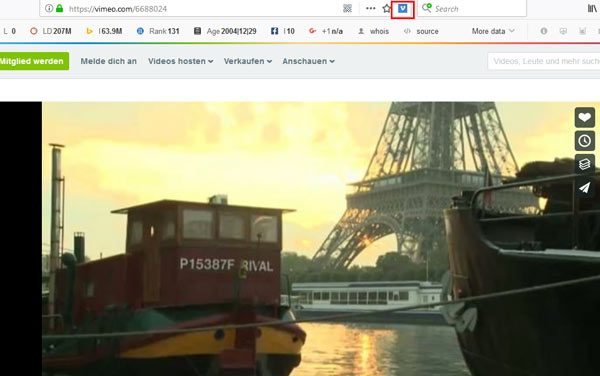The image size is (600, 376).
Task: Click the search magnifier icon in the Search box
Action: click(x=426, y=8)
